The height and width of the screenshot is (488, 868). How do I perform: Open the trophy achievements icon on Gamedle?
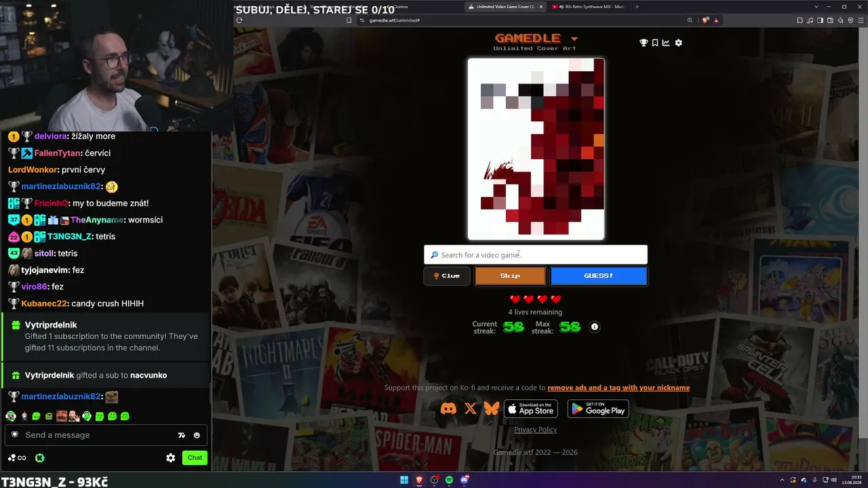(644, 43)
